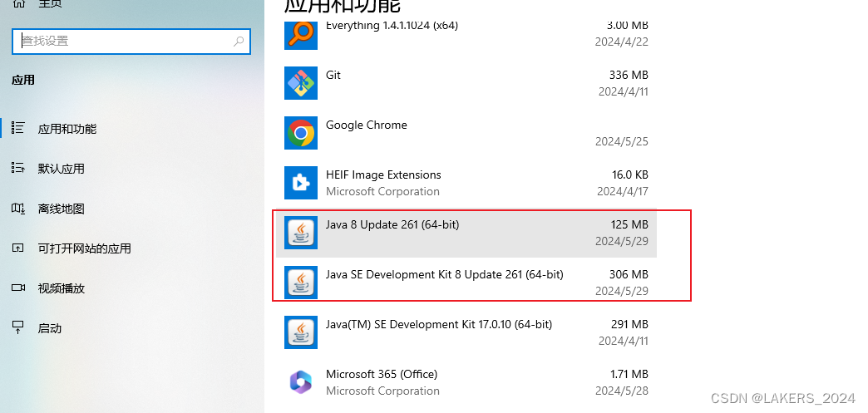Open 视频播放 settings page
868x413 pixels.
pyautogui.click(x=61, y=288)
